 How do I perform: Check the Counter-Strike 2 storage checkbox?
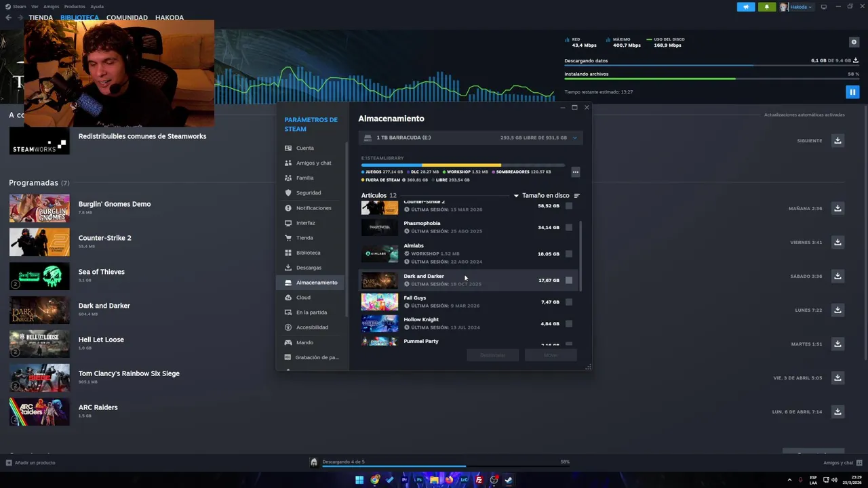pyautogui.click(x=569, y=205)
